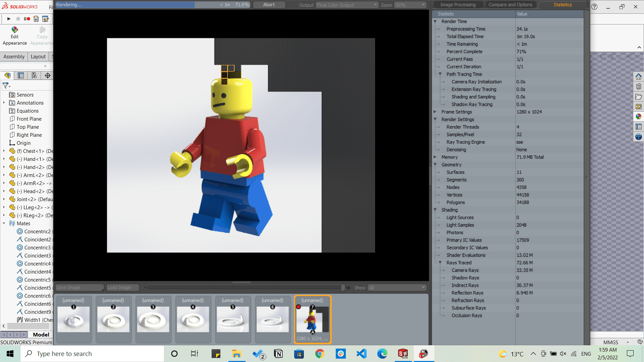Switch to the Layout tab
Image resolution: width=644 pixels, height=362 pixels.
coord(38,57)
